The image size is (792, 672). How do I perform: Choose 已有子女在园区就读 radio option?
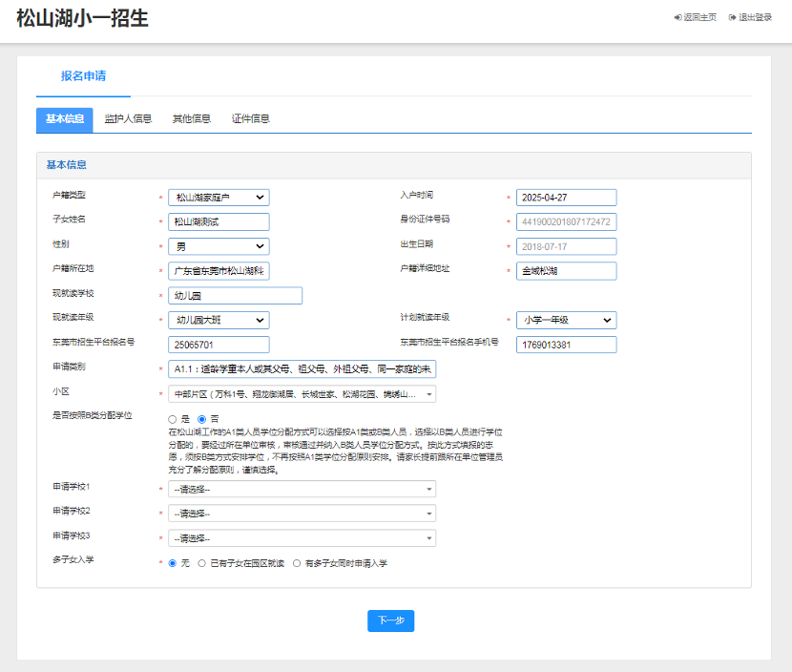point(201,563)
